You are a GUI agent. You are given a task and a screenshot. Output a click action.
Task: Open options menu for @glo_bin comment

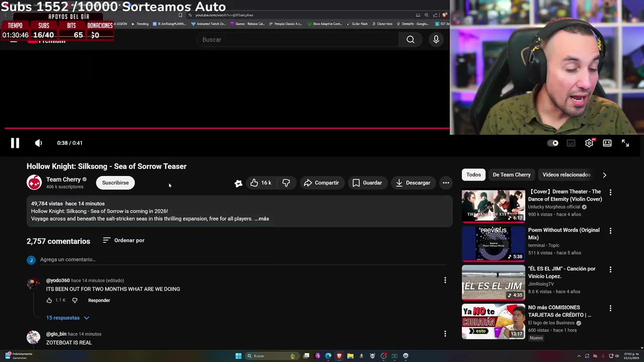pos(445,333)
